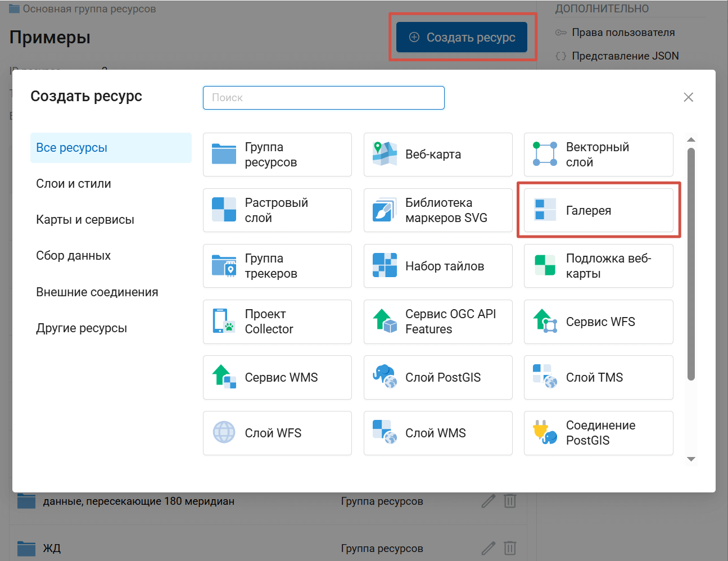Open the 'Карты и сервисы' category

coord(85,220)
